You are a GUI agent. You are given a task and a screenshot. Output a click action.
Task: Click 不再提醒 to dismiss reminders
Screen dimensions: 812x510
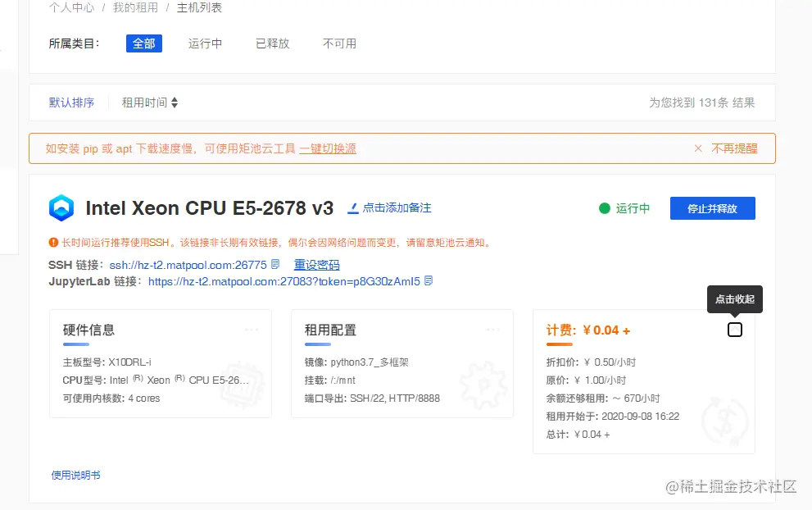coord(734,148)
